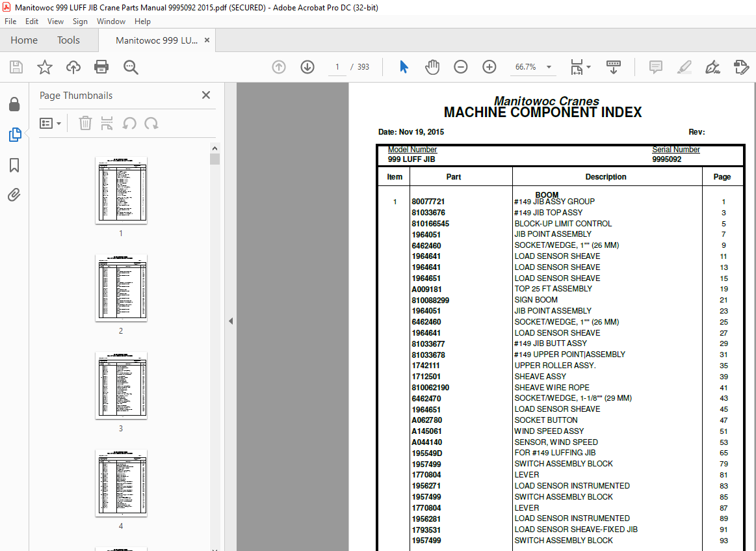
Task: Activate the selection arrow tool
Action: [x=404, y=67]
